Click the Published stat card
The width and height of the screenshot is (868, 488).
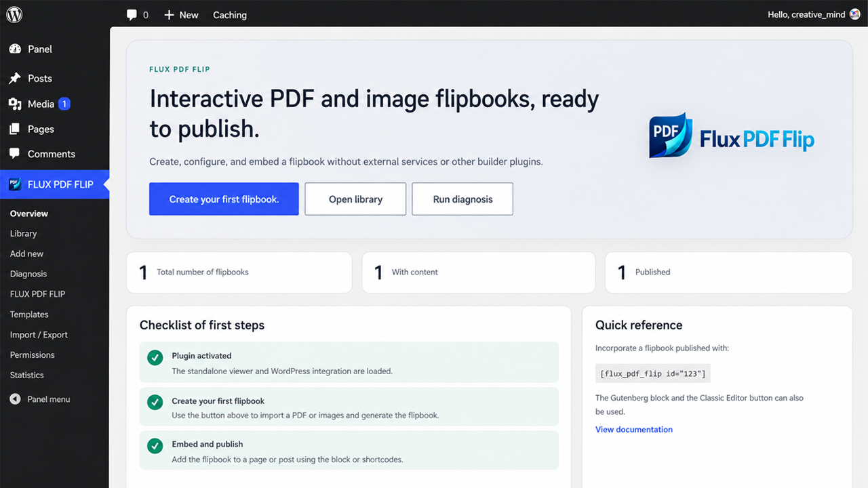[x=728, y=272]
